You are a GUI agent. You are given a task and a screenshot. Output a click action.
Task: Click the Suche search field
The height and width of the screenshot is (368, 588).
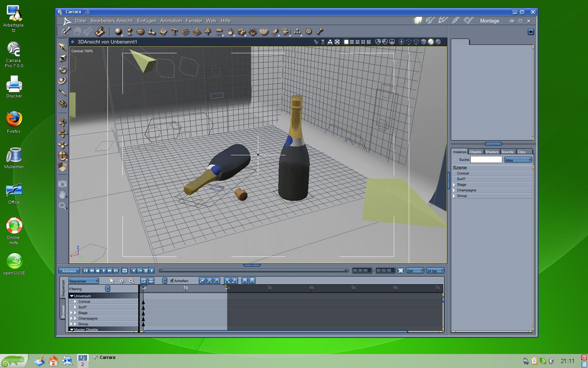[486, 159]
